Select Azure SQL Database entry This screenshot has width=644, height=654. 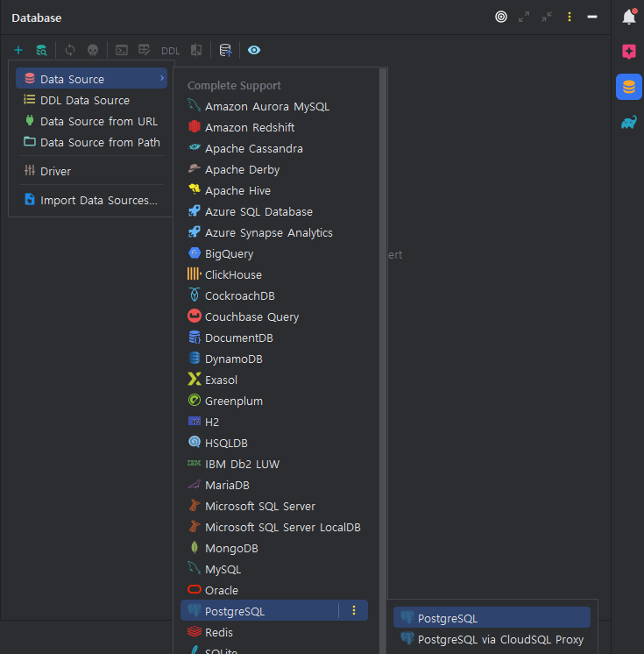coord(274,211)
